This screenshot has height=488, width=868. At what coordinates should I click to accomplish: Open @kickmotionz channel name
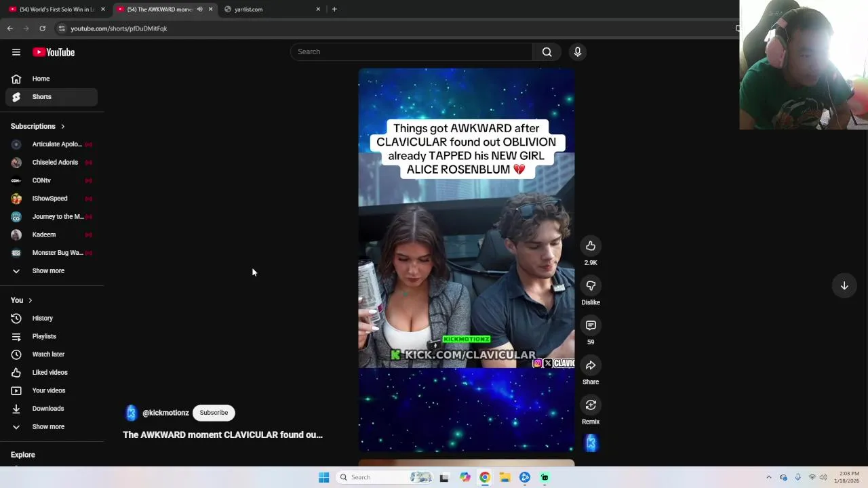tap(165, 413)
